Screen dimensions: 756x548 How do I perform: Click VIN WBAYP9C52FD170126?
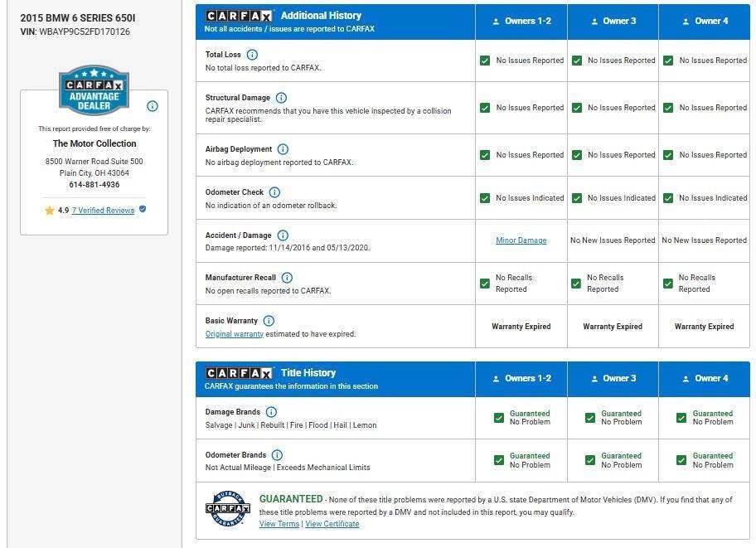[75, 32]
